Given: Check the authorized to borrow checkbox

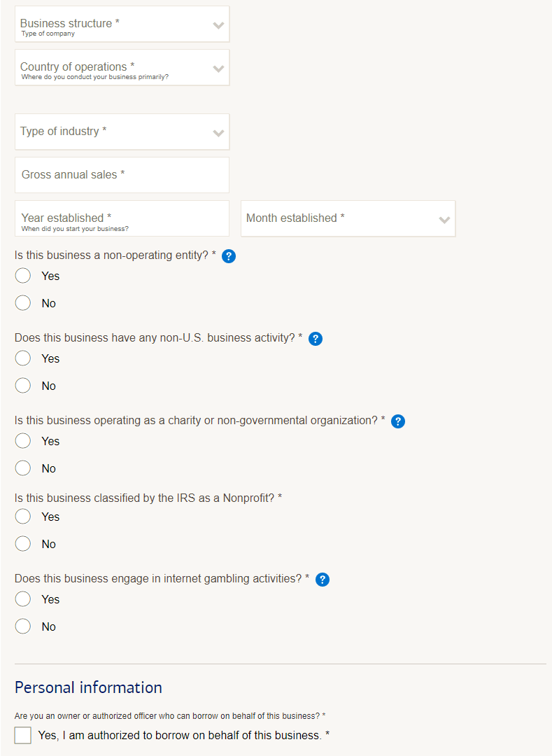Looking at the screenshot, I should click(23, 735).
